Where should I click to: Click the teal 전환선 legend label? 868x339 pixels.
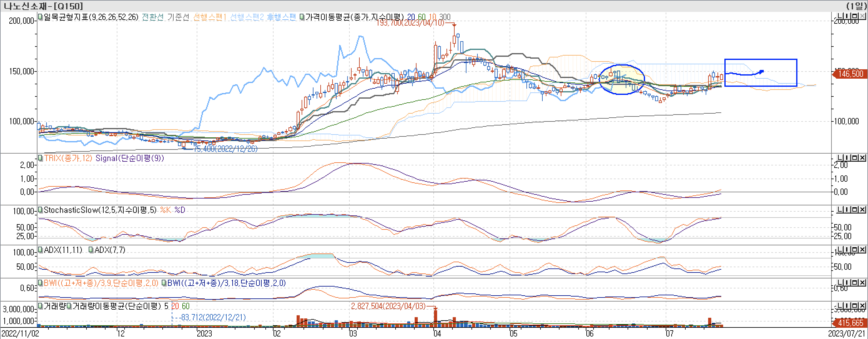(x=152, y=17)
